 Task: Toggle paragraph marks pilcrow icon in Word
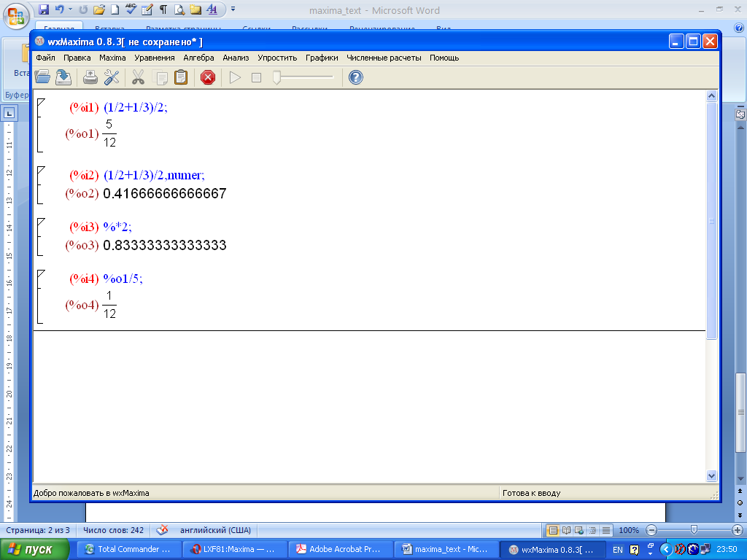click(x=163, y=9)
